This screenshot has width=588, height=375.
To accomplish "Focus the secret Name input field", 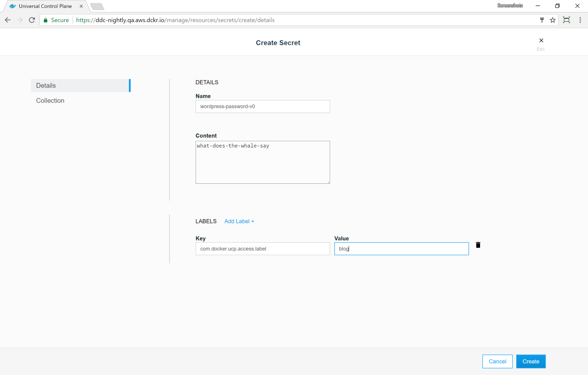I will click(x=262, y=107).
